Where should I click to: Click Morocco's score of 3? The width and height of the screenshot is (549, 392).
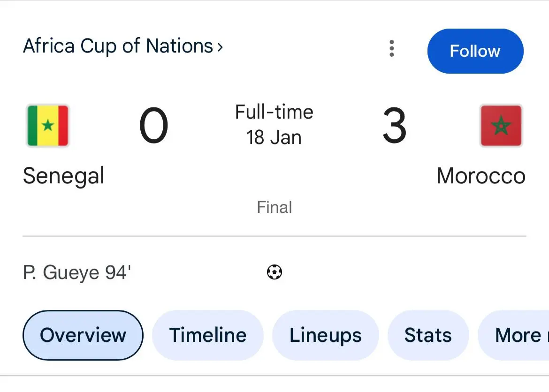click(394, 127)
